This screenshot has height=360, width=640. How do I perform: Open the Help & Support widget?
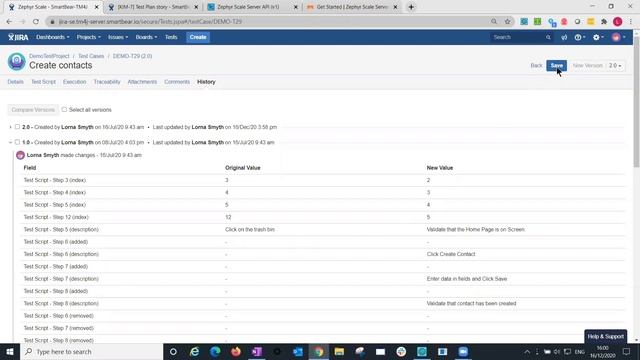tap(606, 336)
